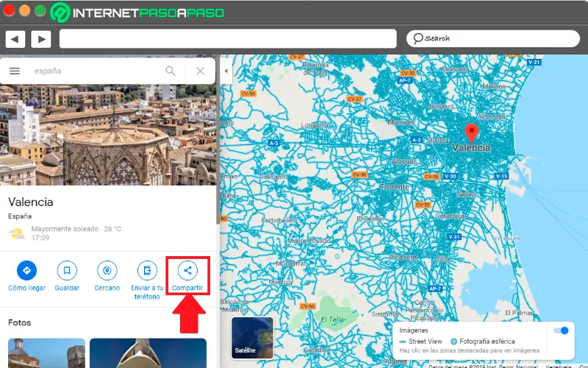Click the AP-7 badge near Picasent
This screenshot has height=368, width=588.
click(435, 289)
